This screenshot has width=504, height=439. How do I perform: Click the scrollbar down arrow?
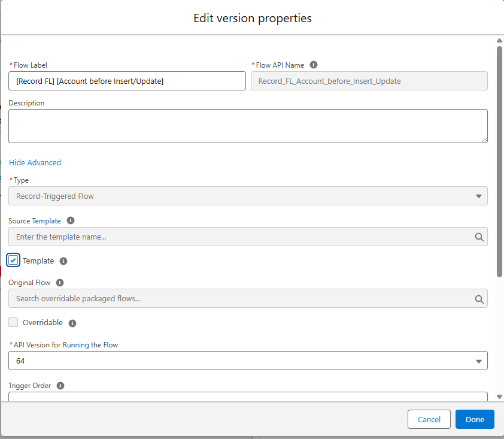click(x=499, y=396)
